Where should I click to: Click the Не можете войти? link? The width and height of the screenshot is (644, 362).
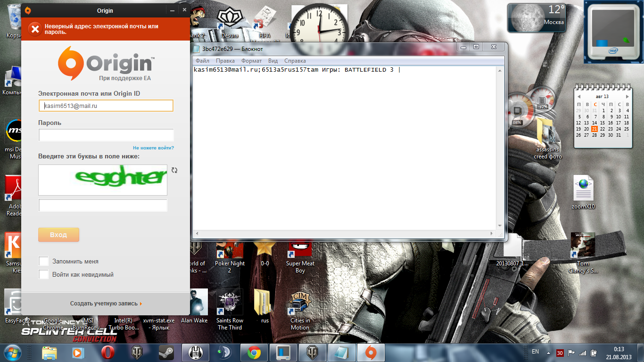(x=153, y=148)
